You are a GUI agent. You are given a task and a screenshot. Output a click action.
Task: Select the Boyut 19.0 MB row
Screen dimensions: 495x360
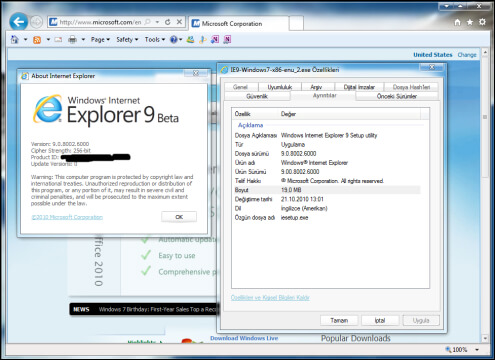point(327,190)
